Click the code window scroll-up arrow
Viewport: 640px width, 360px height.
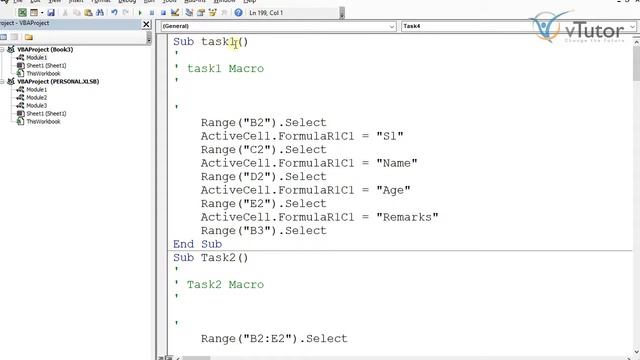tap(636, 41)
